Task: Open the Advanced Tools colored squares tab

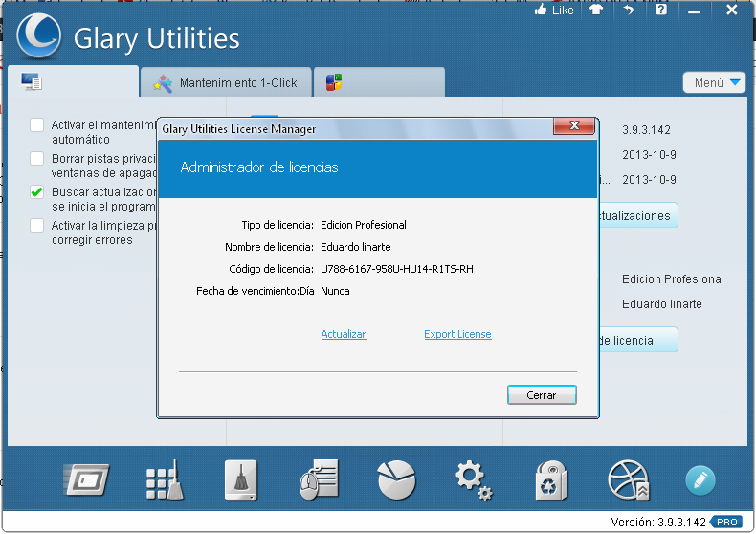Action: pos(379,82)
